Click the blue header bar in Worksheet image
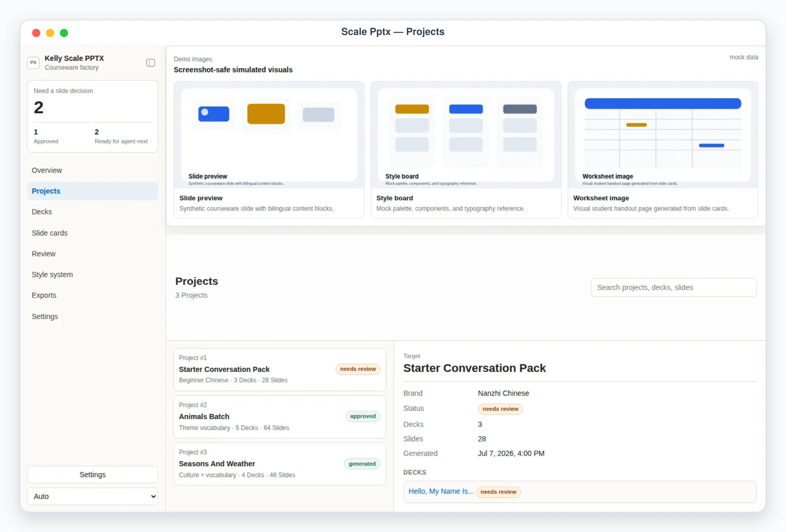The width and height of the screenshot is (786, 532). coord(663,104)
